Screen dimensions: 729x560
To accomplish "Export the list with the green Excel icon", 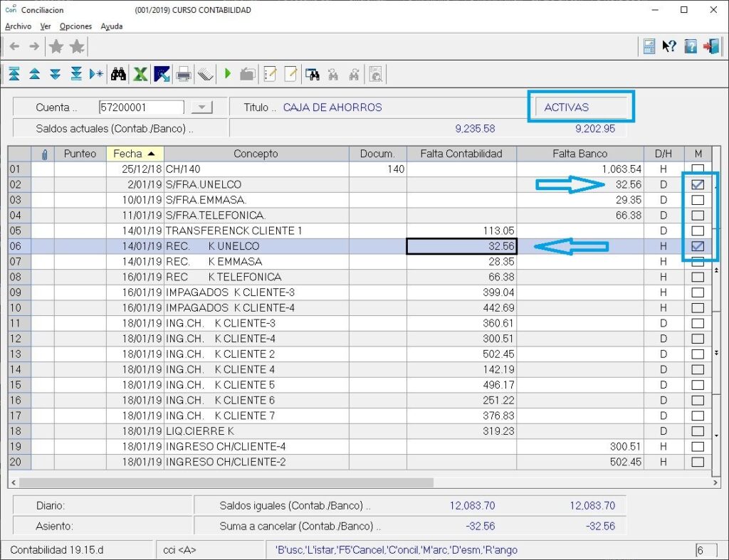I will tap(140, 74).
